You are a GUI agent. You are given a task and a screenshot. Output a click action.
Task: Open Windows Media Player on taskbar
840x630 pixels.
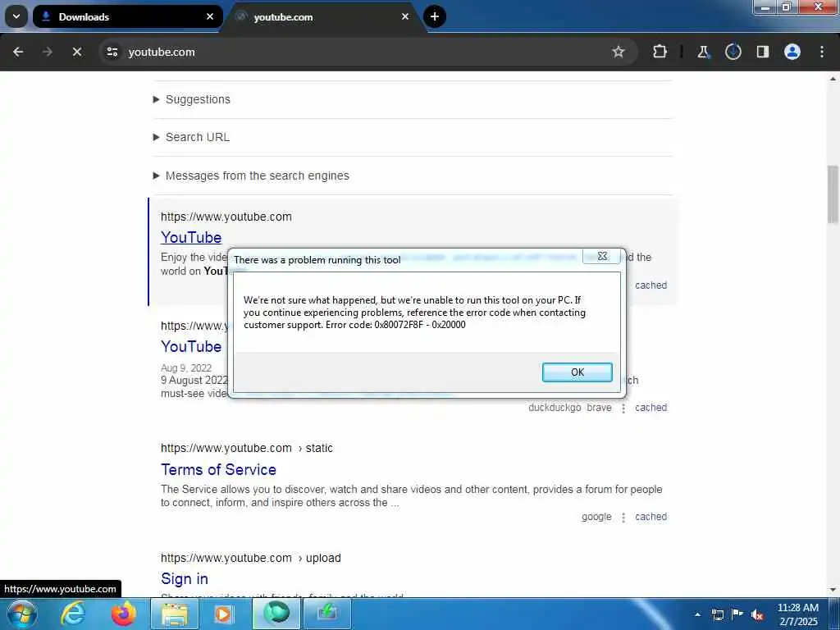224,614
